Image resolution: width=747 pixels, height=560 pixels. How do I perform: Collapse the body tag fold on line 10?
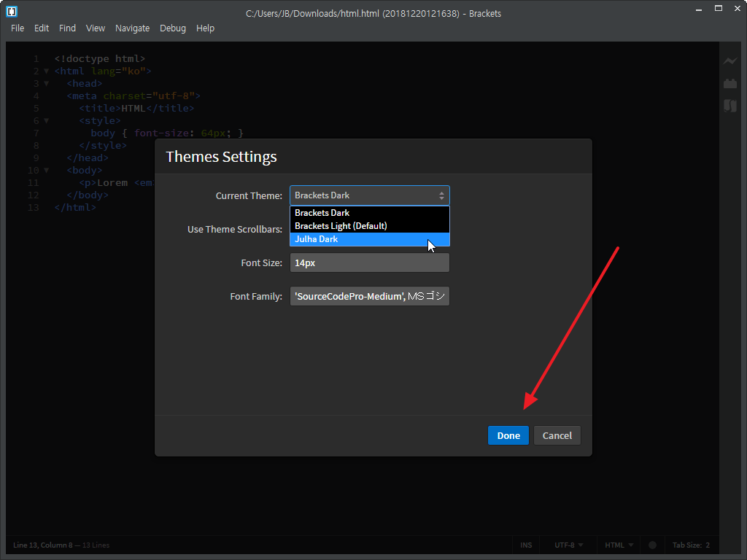pyautogui.click(x=46, y=170)
